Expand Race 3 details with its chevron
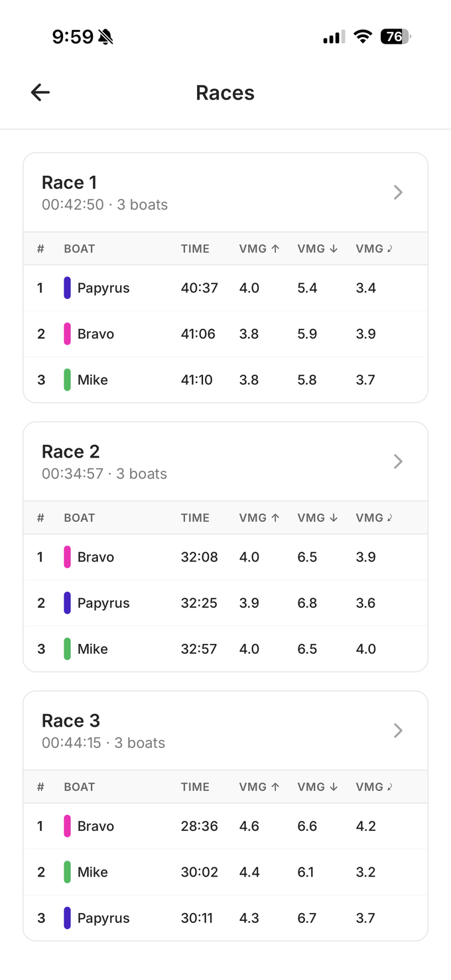Screen dimensions: 451x980 point(398,730)
